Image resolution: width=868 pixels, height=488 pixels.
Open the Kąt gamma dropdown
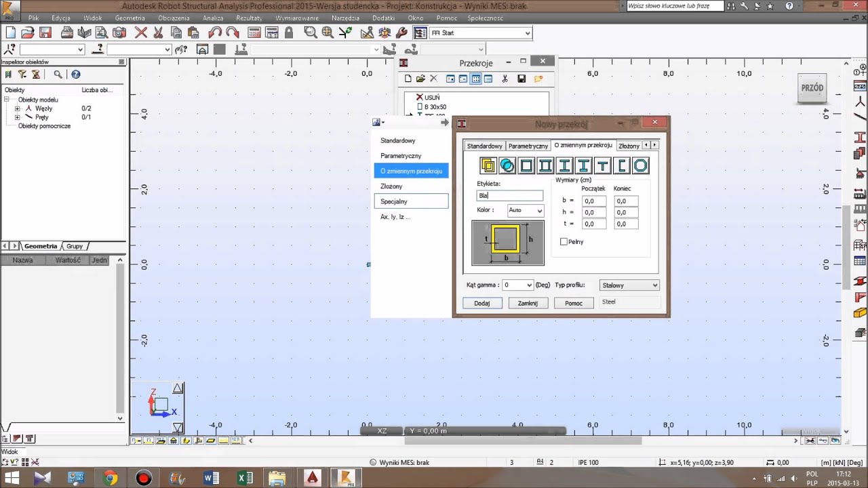click(x=518, y=285)
